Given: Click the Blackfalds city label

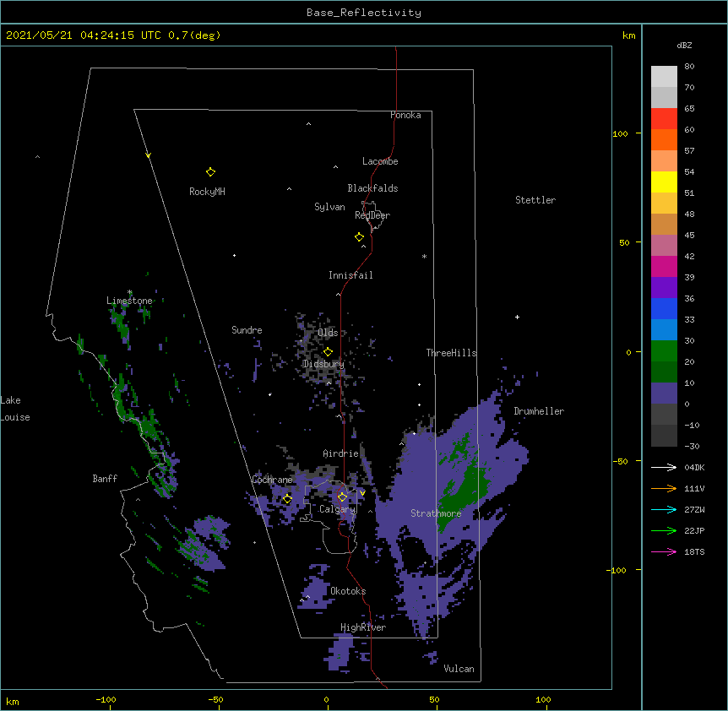Looking at the screenshot, I should pos(372,188).
